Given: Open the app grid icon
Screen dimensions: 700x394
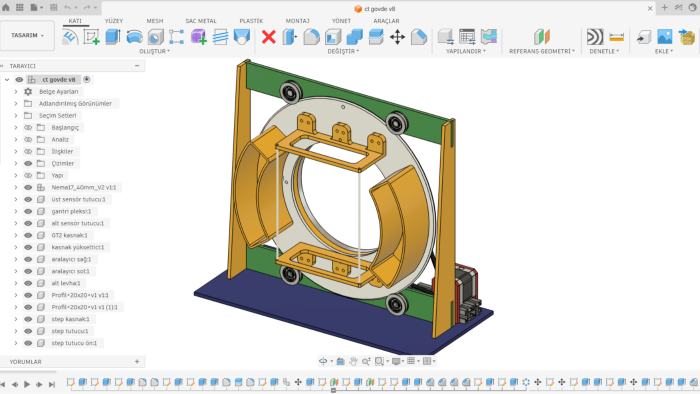Looking at the screenshot, I should 20,8.
